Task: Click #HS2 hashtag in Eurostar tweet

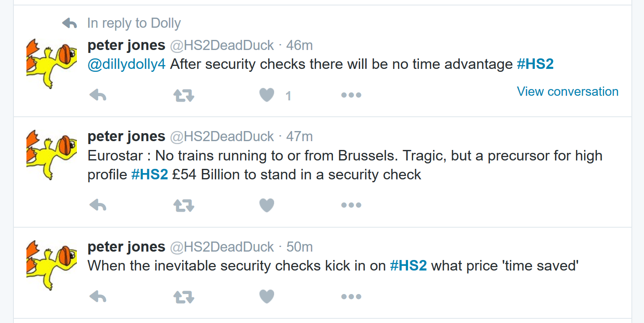Action: [x=149, y=174]
